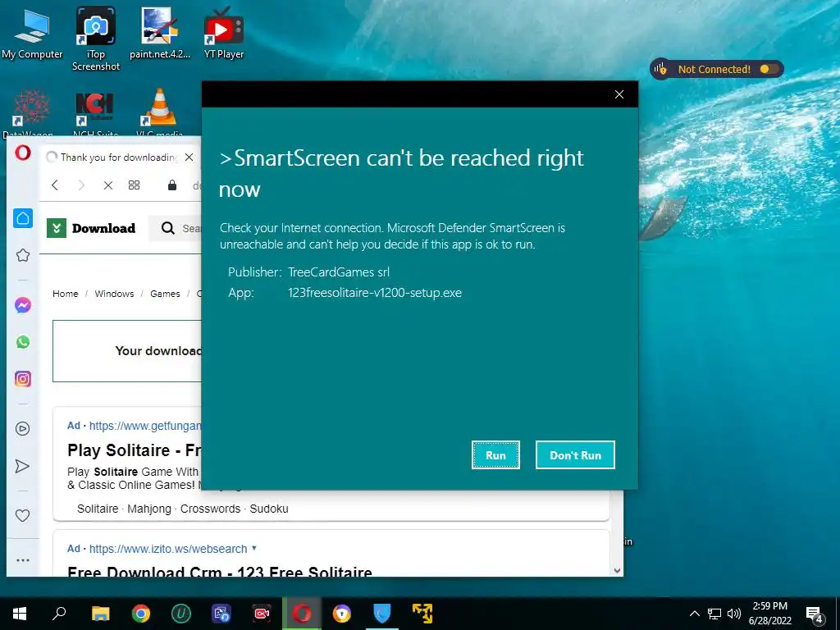Open taskbar search magnifier
This screenshot has width=840, height=630.
59,614
